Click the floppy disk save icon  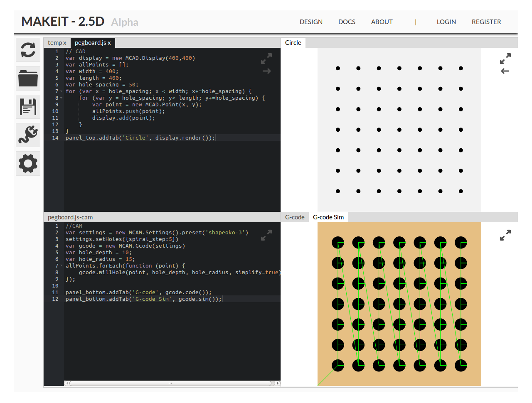pos(28,107)
